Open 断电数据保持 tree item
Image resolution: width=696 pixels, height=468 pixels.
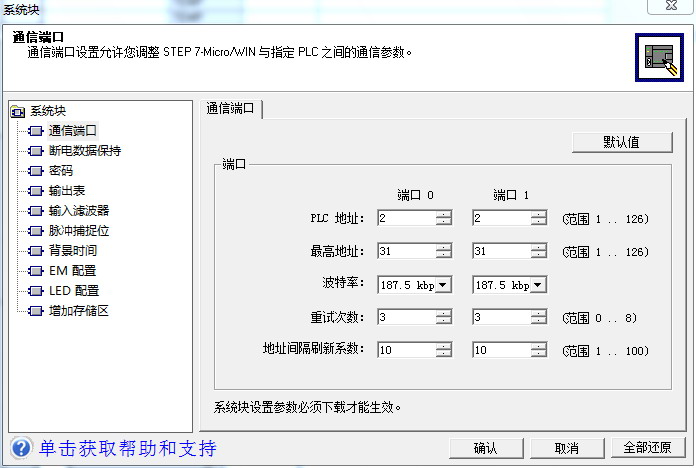(84, 150)
